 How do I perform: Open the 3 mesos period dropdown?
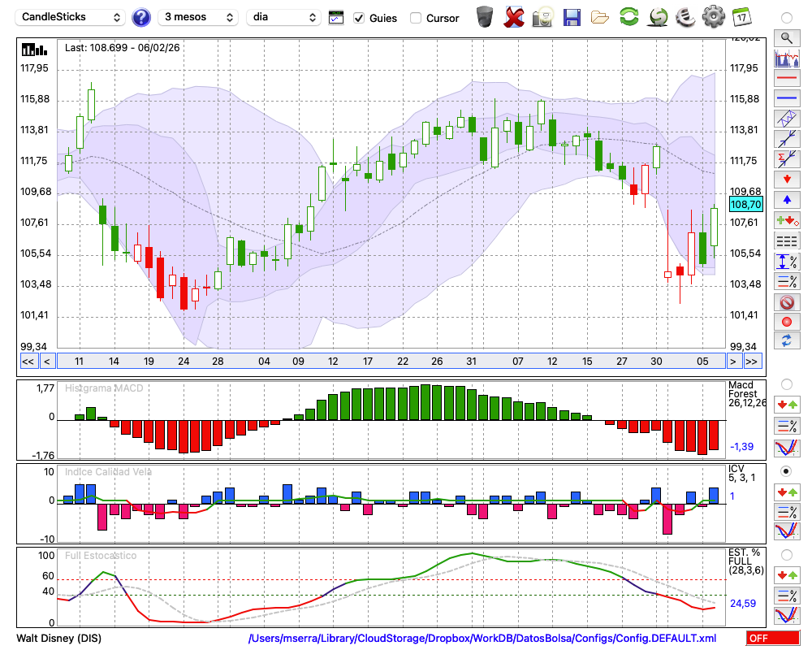click(x=197, y=17)
